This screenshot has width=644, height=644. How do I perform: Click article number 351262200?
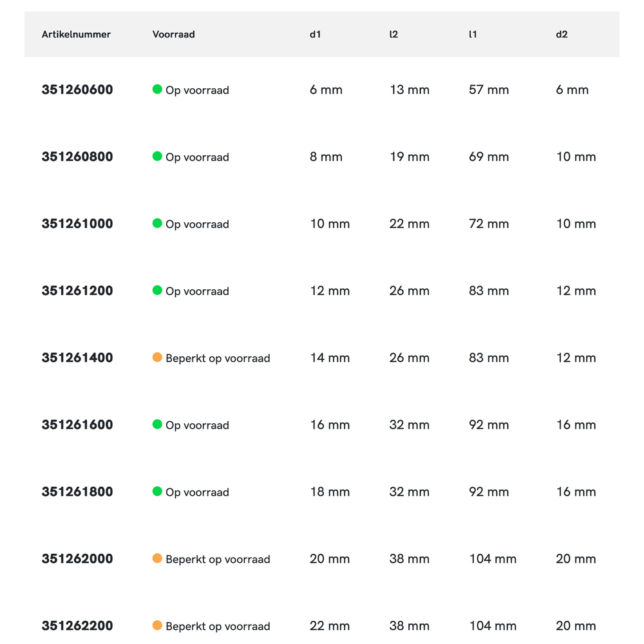[77, 626]
